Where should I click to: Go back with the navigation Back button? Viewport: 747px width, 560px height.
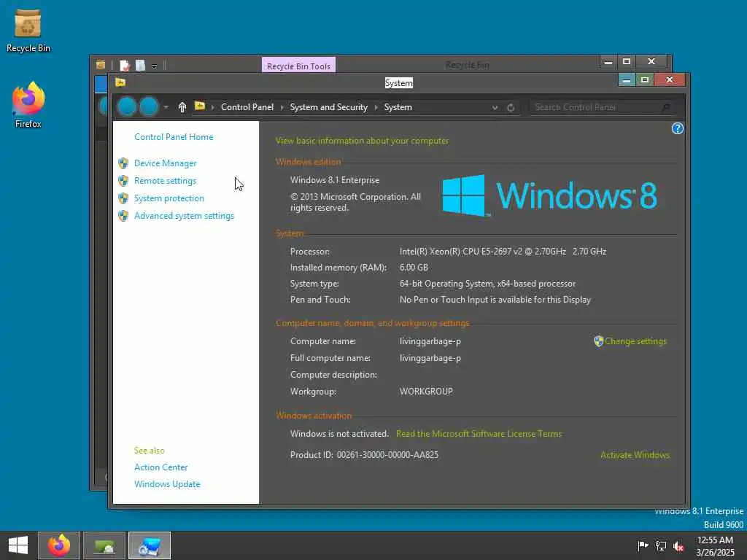click(x=127, y=106)
